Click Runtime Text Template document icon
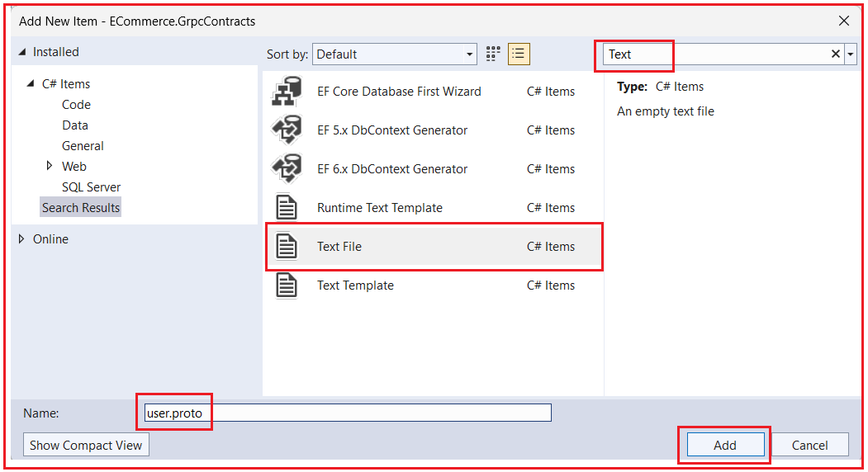Viewport: 868px width, 472px height. (287, 207)
